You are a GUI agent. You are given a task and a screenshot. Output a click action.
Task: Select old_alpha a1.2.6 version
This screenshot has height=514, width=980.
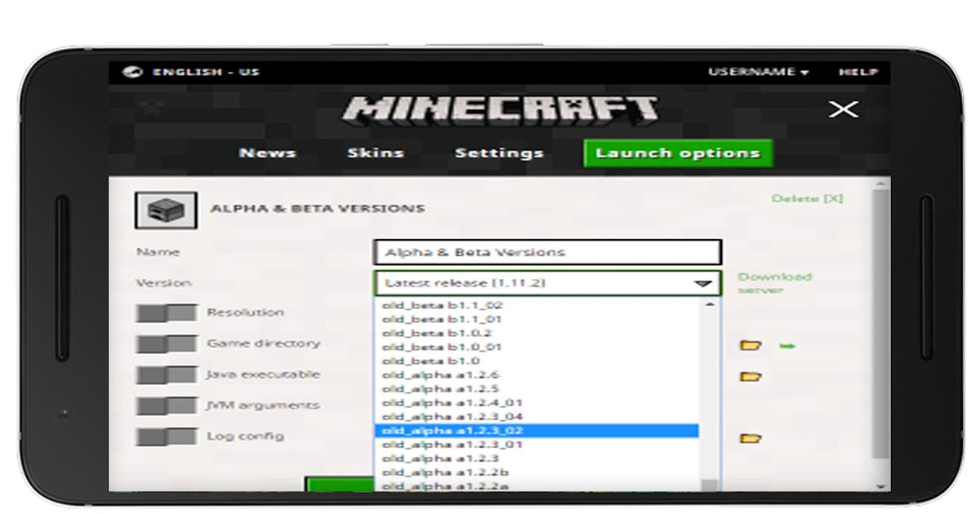441,374
